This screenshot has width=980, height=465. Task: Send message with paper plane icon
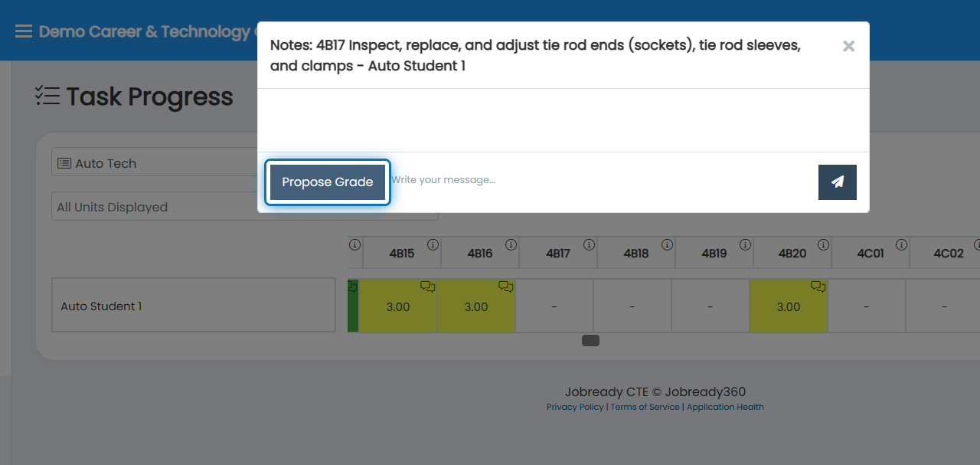[x=838, y=182]
